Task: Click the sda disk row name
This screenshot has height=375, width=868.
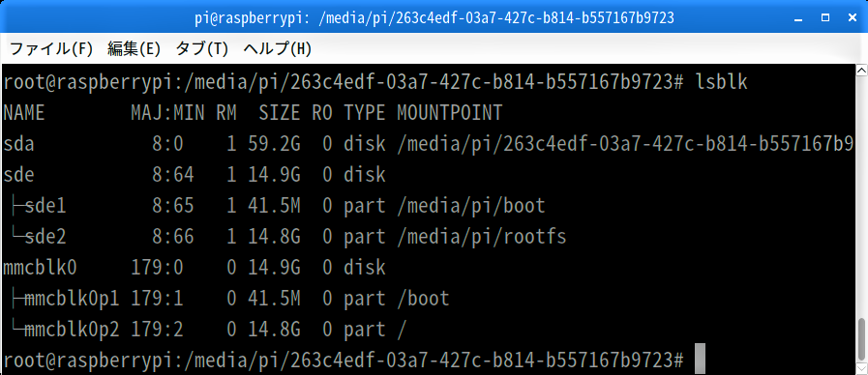Action: 18,144
